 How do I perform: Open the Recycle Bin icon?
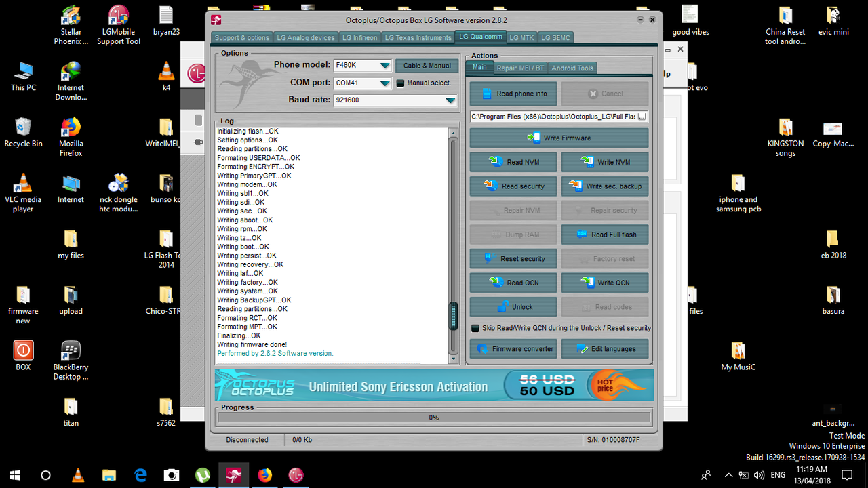pyautogui.click(x=23, y=132)
